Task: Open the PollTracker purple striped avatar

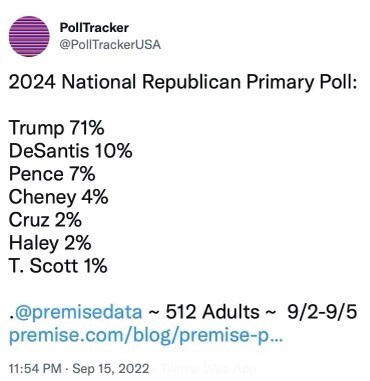Action: coord(29,36)
